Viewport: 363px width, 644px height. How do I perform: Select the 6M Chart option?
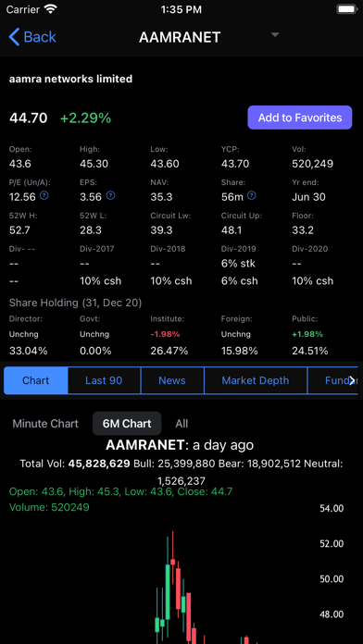[x=127, y=424]
